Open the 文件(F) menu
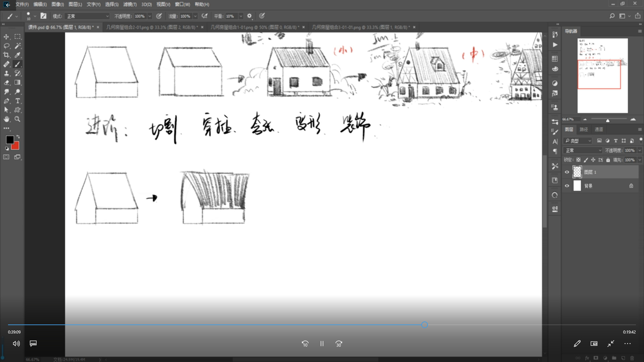The height and width of the screenshot is (362, 644). click(22, 4)
